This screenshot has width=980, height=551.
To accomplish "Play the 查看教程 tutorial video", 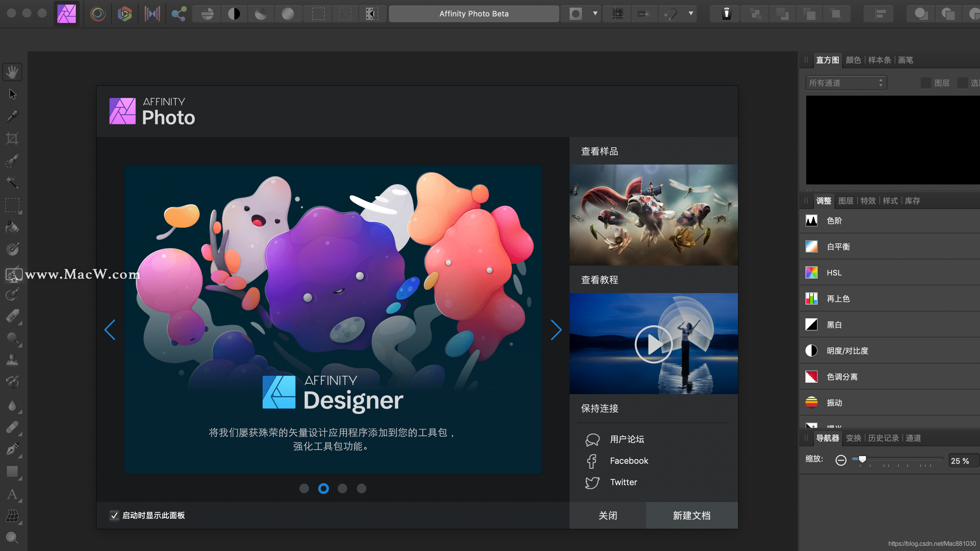I will [x=653, y=344].
